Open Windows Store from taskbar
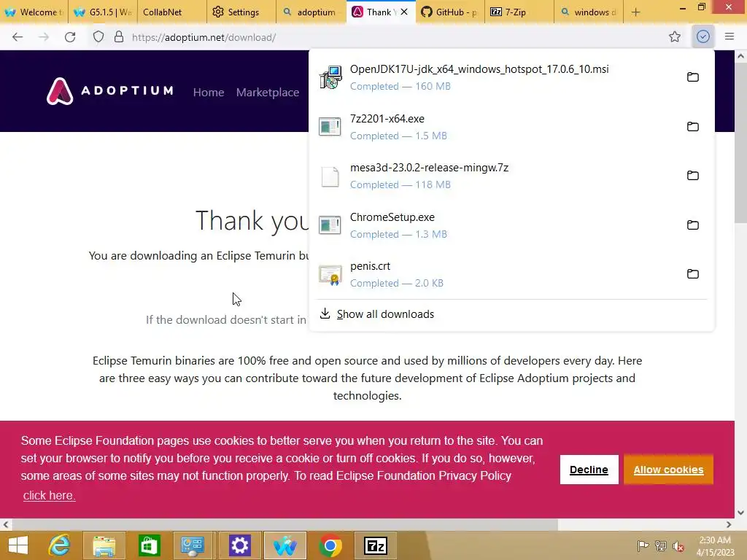Screen dimensions: 747x560 click(x=150, y=545)
